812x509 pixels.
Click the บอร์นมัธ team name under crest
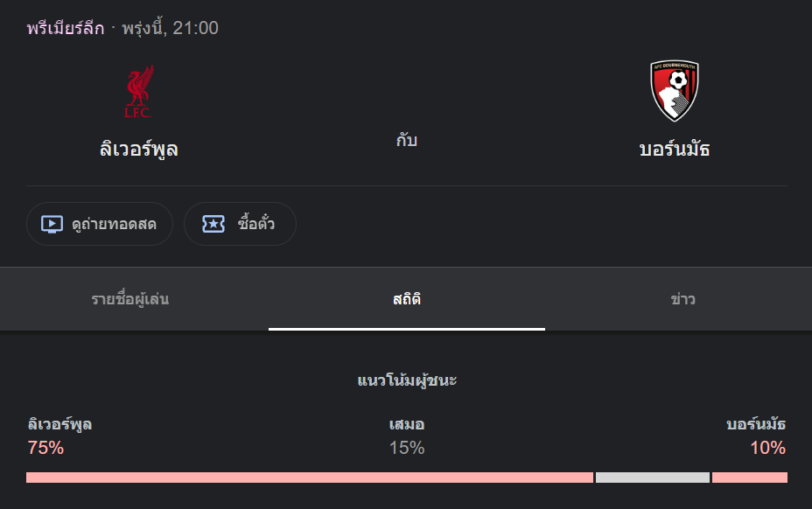pos(675,150)
